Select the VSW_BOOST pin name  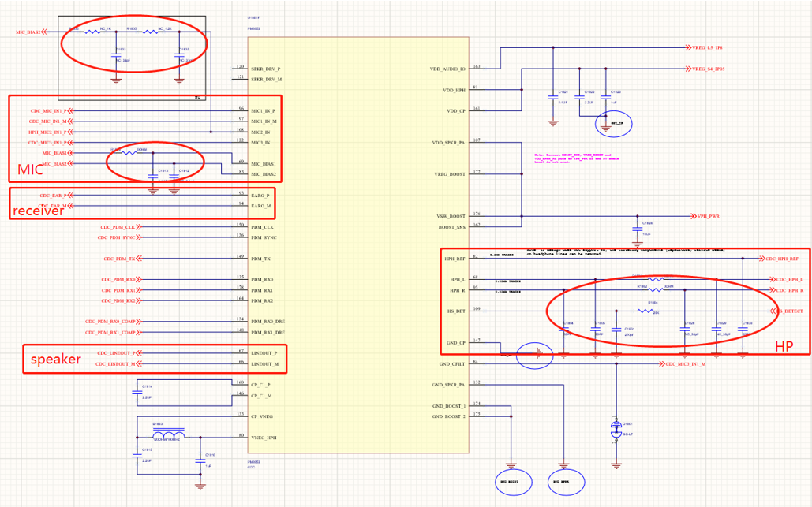tap(451, 216)
